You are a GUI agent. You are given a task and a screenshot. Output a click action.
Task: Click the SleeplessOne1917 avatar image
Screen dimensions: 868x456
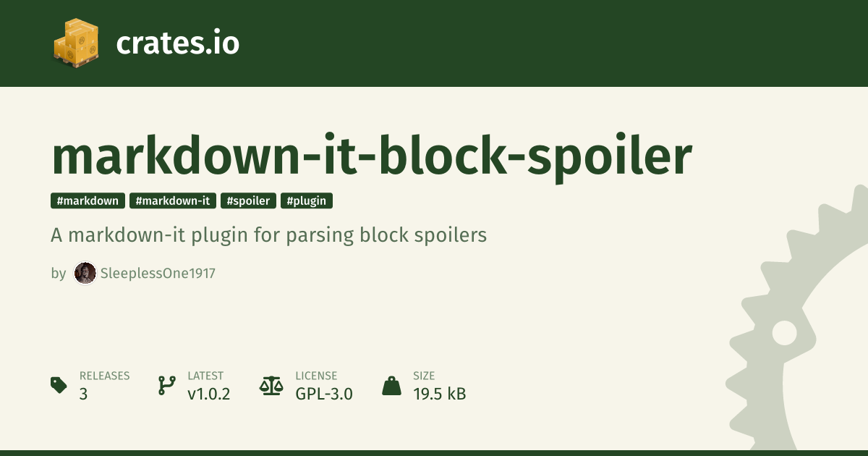click(x=85, y=274)
